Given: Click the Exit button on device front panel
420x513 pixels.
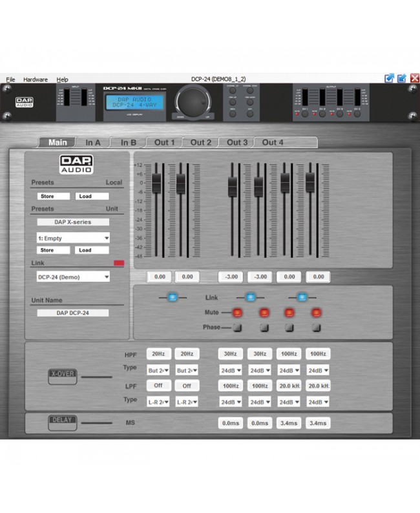Looking at the screenshot, I should pos(250,114).
